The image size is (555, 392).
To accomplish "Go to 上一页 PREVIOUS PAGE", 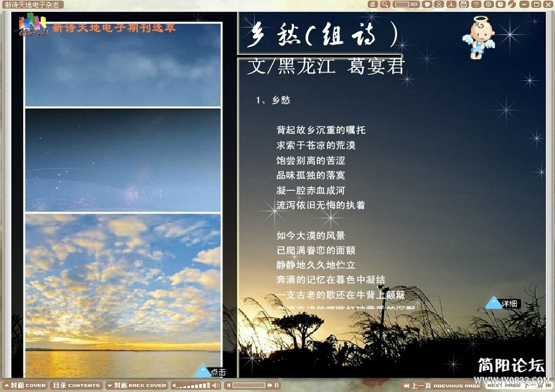I will pos(442,386).
